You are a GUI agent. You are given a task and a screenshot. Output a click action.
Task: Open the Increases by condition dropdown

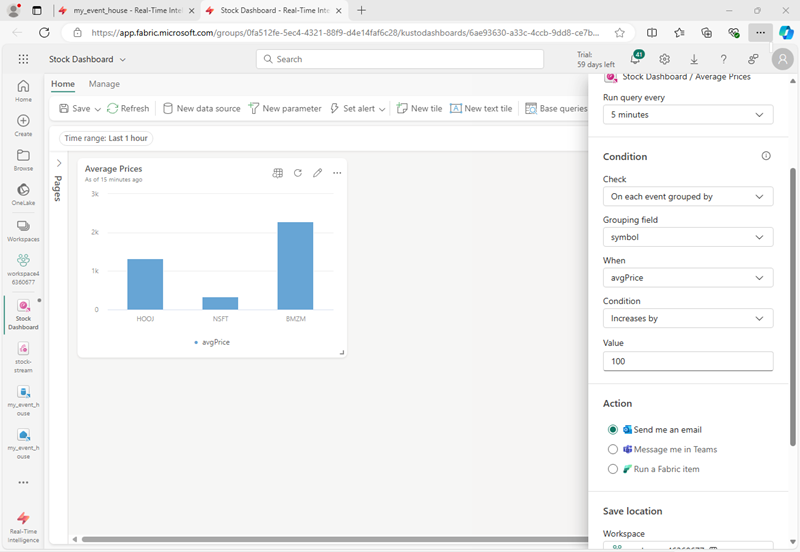coord(688,318)
